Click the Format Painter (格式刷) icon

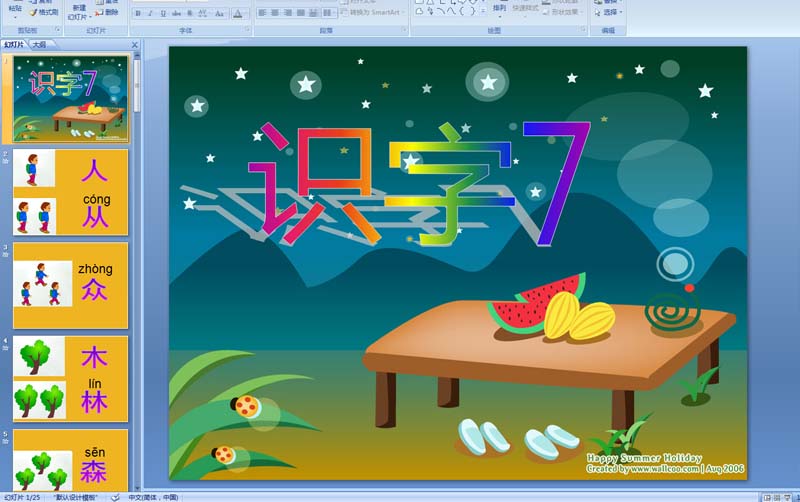43,13
